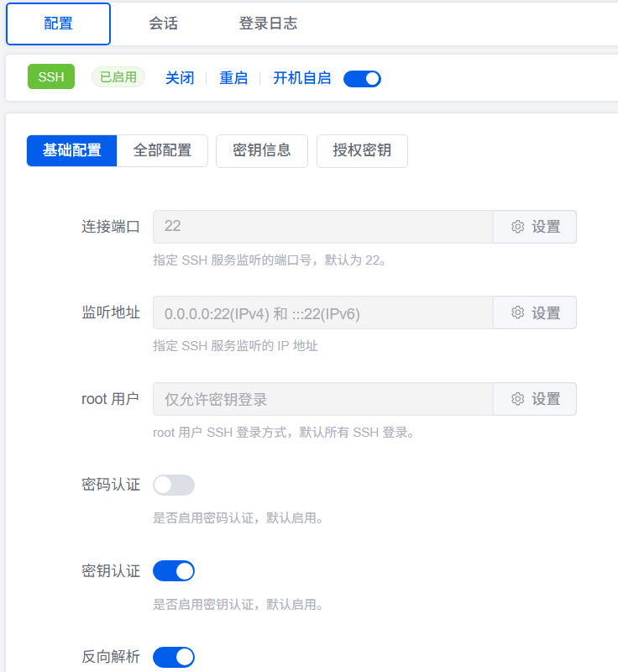This screenshot has height=672, width=618.
Task: Click the 关闭 link to stop SSH
Action: (x=180, y=78)
